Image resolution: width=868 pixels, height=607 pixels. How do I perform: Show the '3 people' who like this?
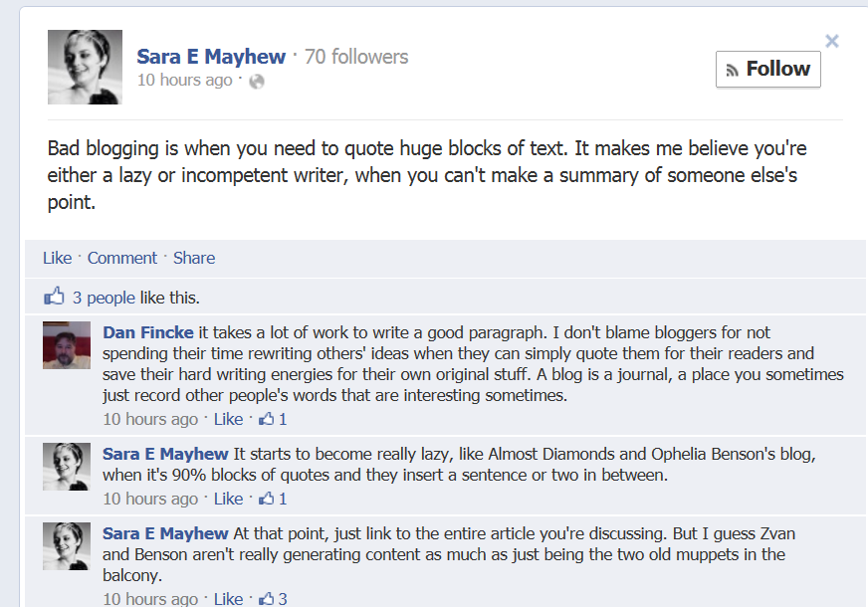pos(104,297)
